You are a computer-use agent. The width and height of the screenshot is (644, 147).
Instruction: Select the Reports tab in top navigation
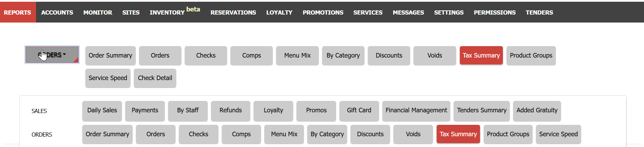pyautogui.click(x=18, y=12)
